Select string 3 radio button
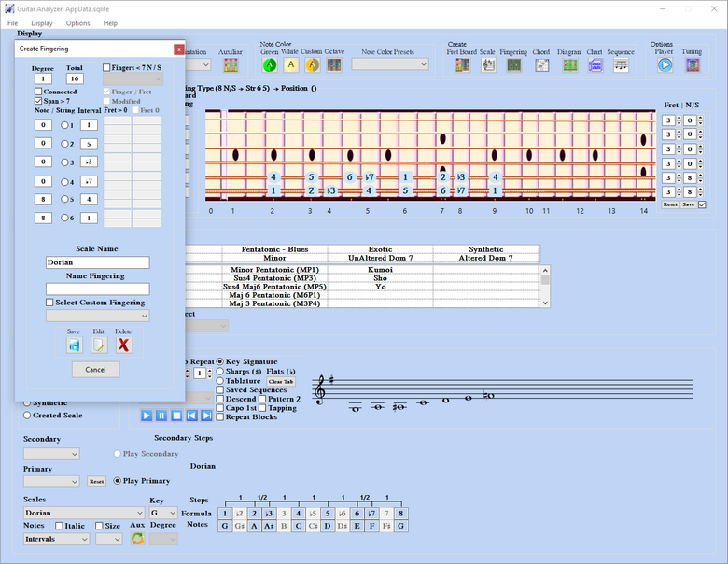The width and height of the screenshot is (728, 564). tap(64, 162)
